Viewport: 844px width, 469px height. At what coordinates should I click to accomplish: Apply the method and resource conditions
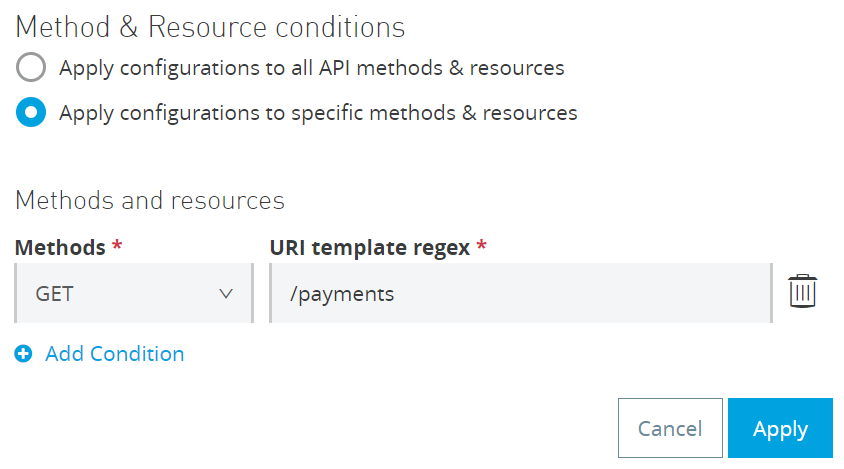780,428
